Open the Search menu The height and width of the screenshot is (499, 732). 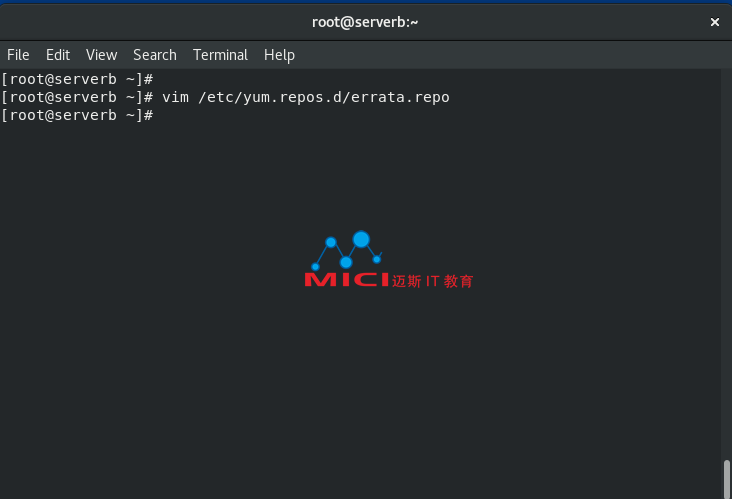(155, 55)
